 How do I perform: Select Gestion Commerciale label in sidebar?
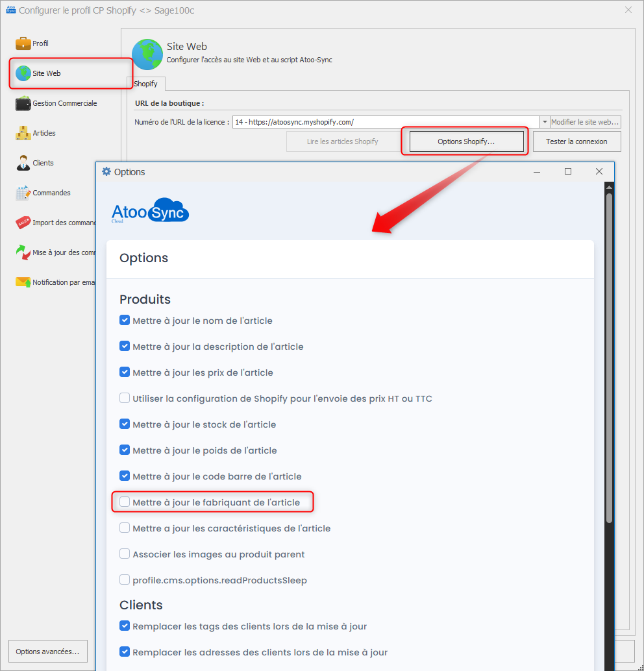tap(65, 103)
